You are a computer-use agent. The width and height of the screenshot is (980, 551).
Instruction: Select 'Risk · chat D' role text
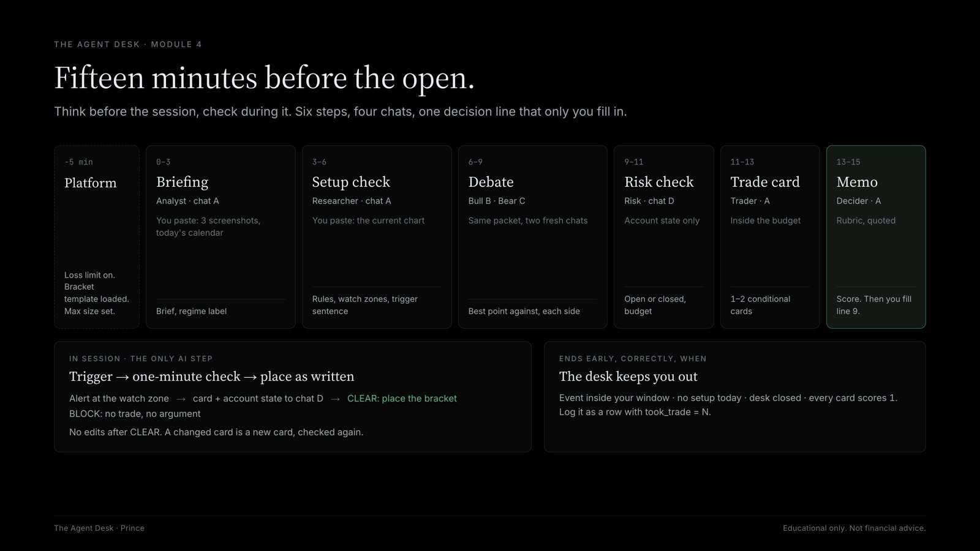[x=649, y=201]
